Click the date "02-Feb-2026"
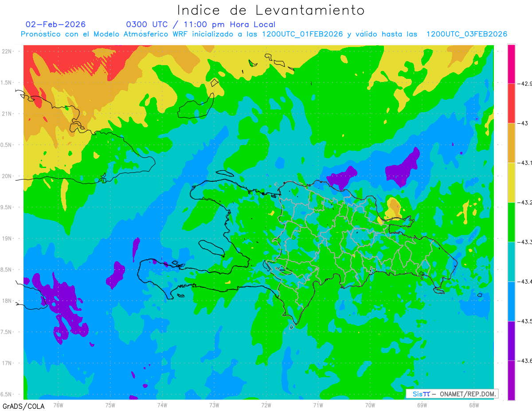Viewport: 532px width, 411px height. pos(56,24)
